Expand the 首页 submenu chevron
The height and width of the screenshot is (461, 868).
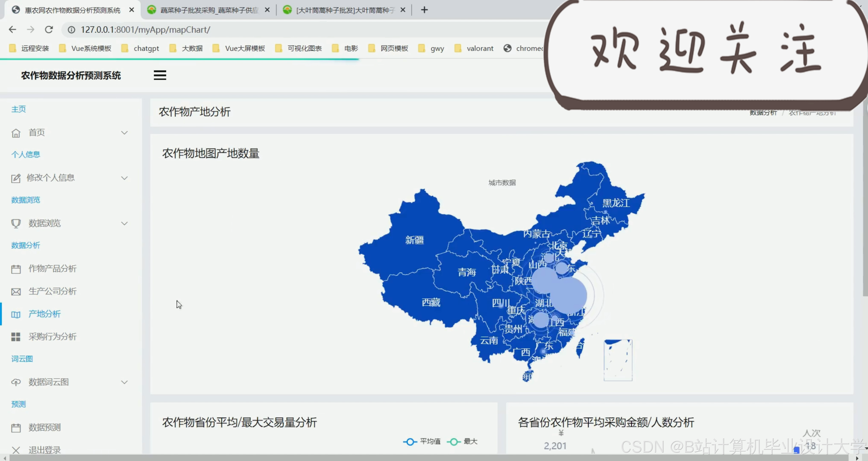[124, 133]
